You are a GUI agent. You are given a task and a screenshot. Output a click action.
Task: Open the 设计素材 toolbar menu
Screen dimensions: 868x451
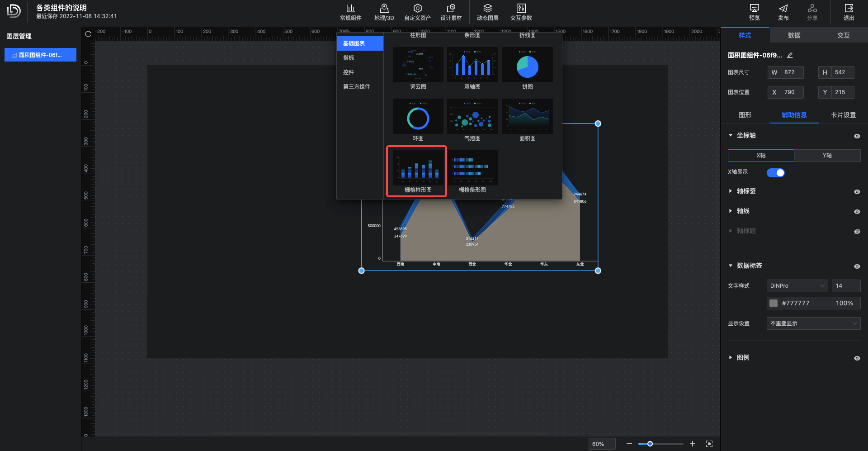pos(451,12)
